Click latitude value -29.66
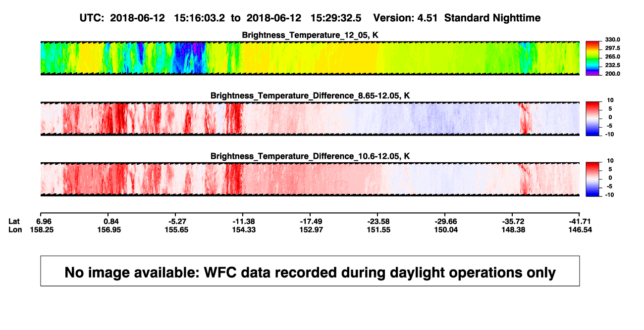 pos(446,221)
